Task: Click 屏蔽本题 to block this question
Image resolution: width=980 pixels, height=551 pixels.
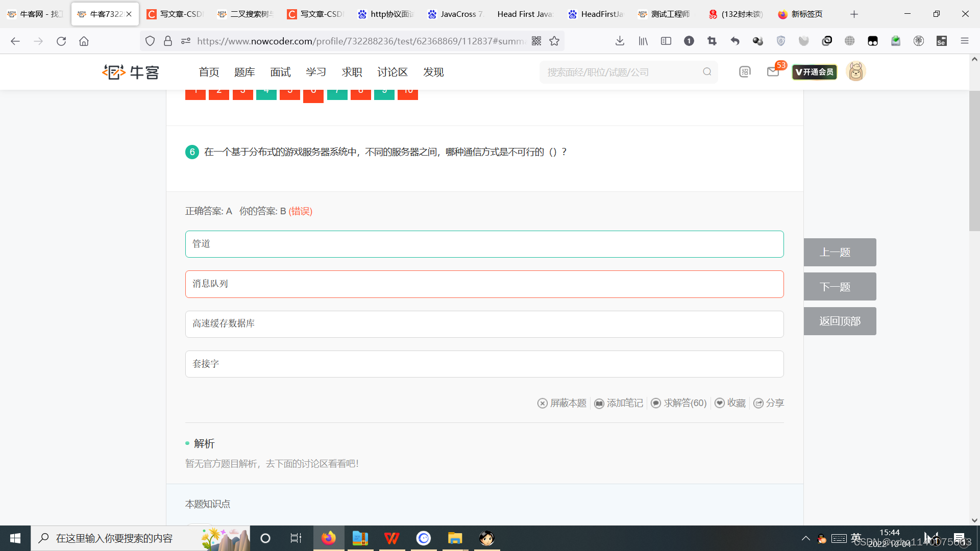Action: tap(562, 403)
